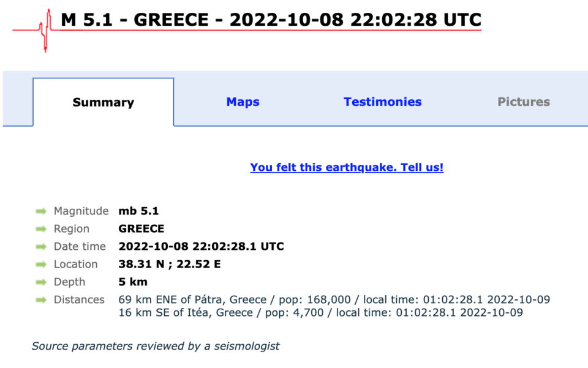The height and width of the screenshot is (368, 588).
Task: Click 'You felt this earthquake. Tell us!' link
Action: (x=347, y=167)
